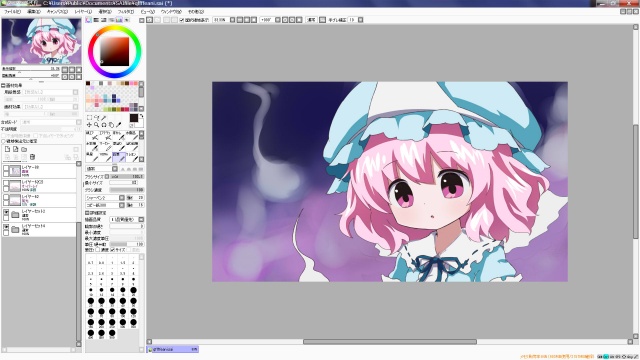Toggle visibility of third layer in list
640x360 pixels.
(x=6, y=198)
